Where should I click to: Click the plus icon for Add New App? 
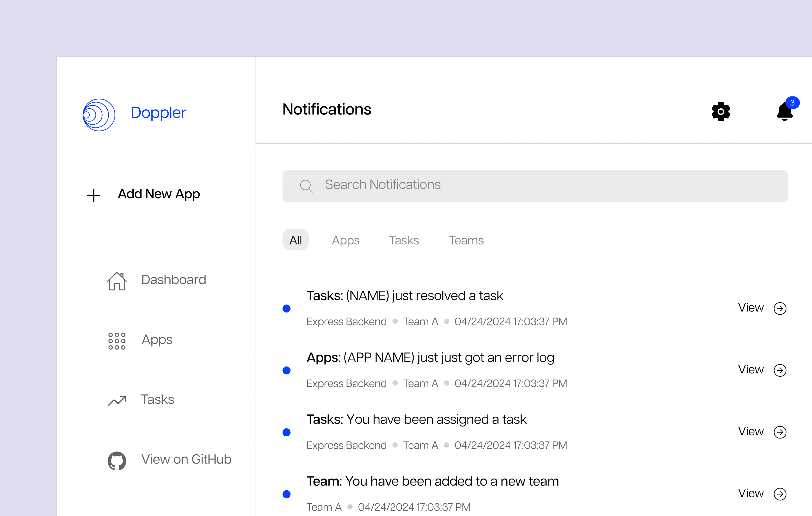click(93, 195)
